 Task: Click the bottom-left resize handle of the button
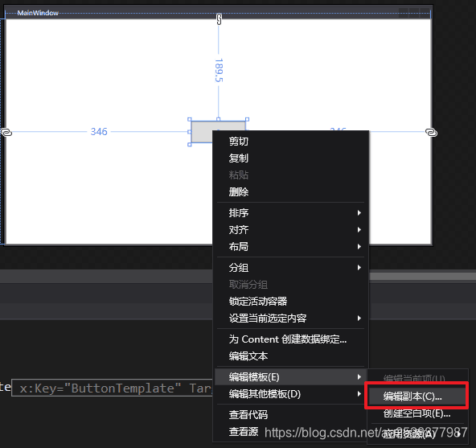coord(190,145)
